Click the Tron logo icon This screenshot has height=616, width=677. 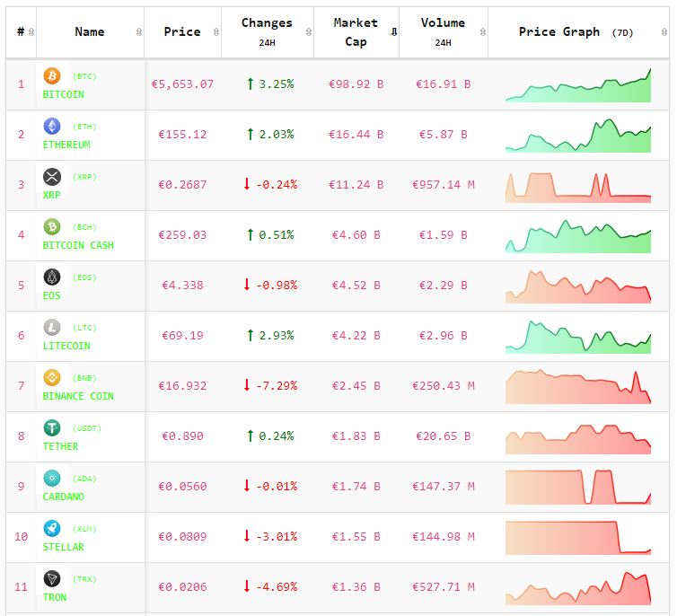coord(52,579)
